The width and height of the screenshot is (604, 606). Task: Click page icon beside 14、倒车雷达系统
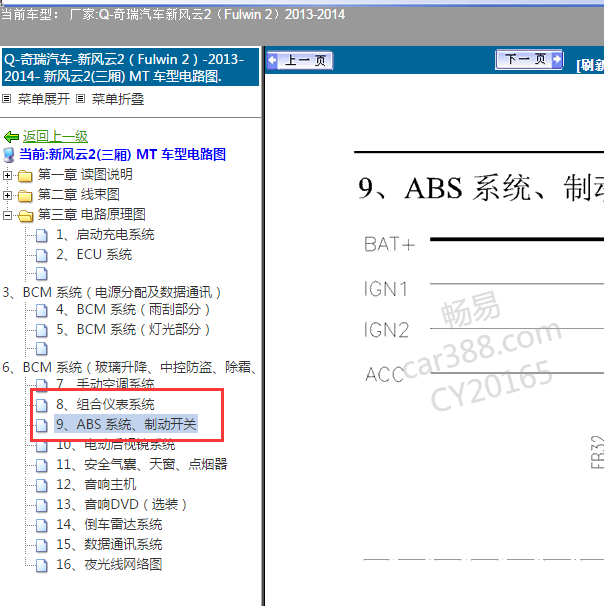click(42, 525)
